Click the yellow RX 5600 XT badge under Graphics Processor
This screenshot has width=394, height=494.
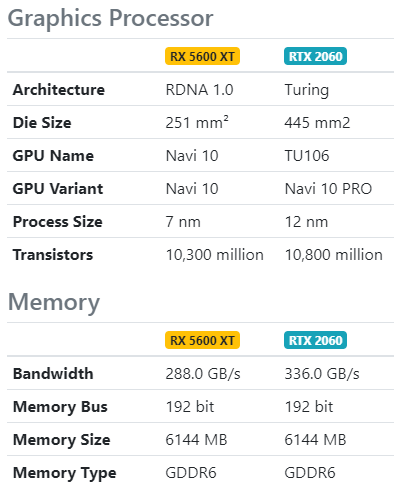click(x=202, y=56)
